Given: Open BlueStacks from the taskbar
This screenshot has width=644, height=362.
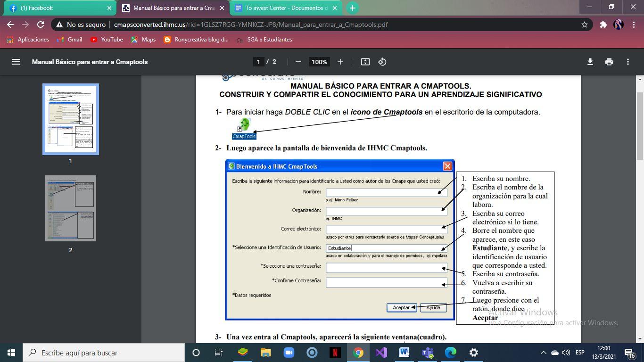Looking at the screenshot, I should click(x=242, y=353).
